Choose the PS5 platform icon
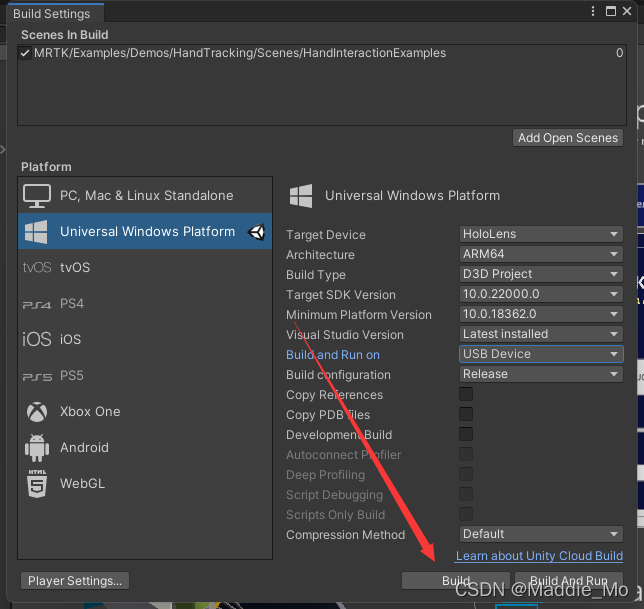This screenshot has width=644, height=609. (37, 376)
